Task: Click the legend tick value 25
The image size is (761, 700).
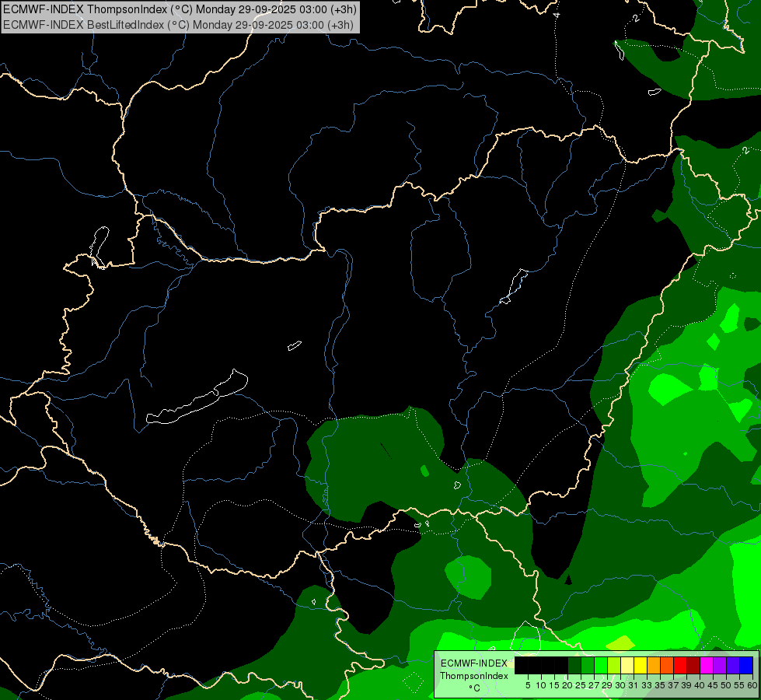Action: (x=581, y=685)
